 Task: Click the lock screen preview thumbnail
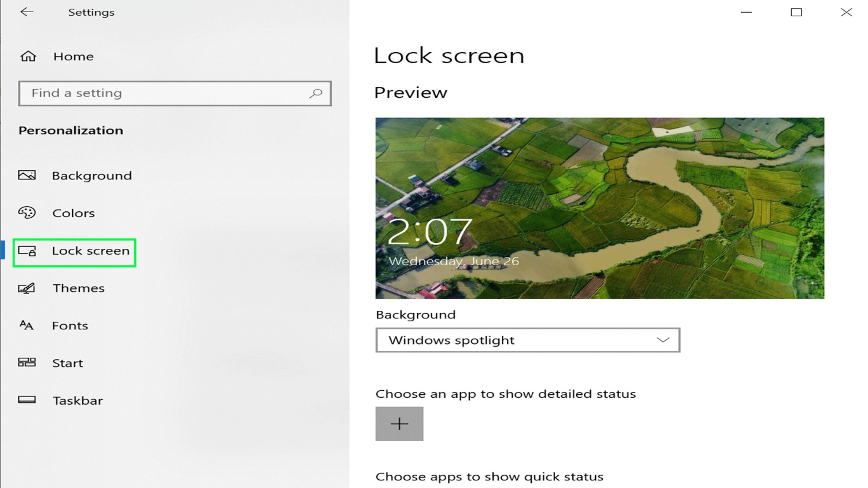point(599,208)
